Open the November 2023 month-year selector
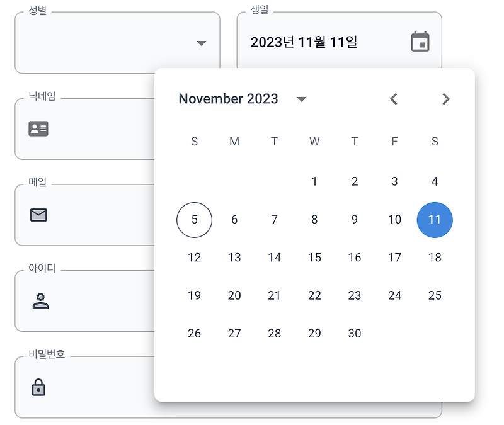504x425 pixels. point(243,99)
